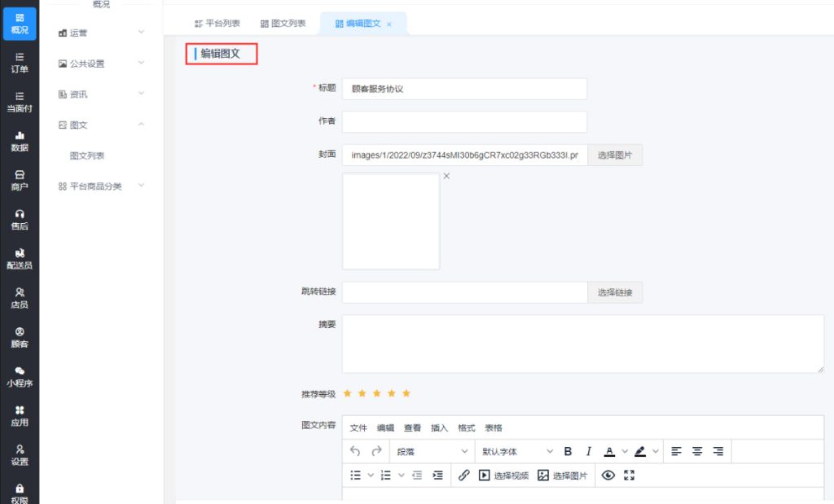
Task: Click the 作者 input field
Action: coord(464,121)
